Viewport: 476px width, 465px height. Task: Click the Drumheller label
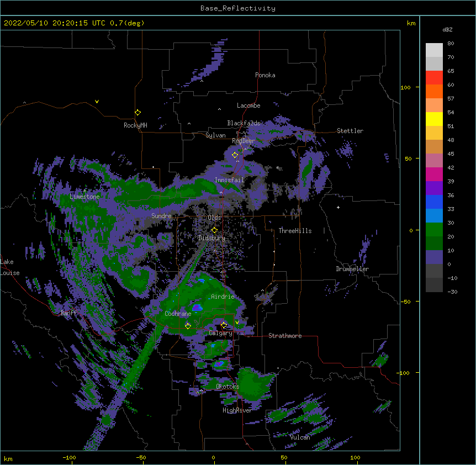pyautogui.click(x=352, y=269)
